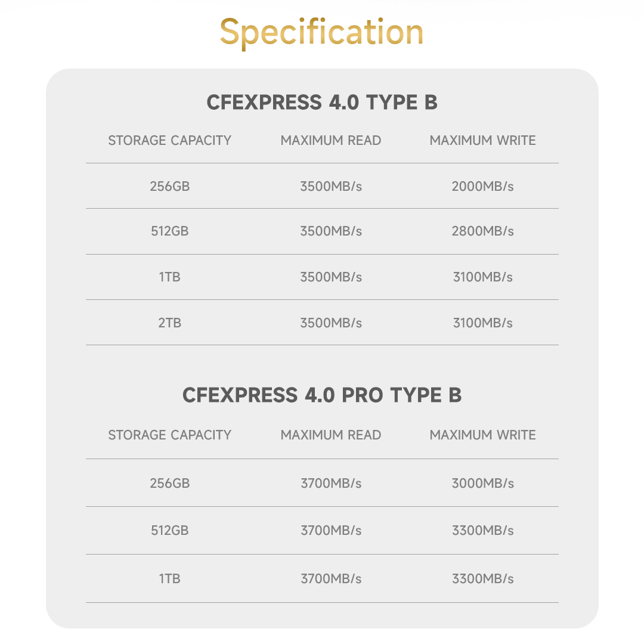Screen dimensions: 644x644
Task: Click the 2TB capacity row label
Action: click(169, 323)
